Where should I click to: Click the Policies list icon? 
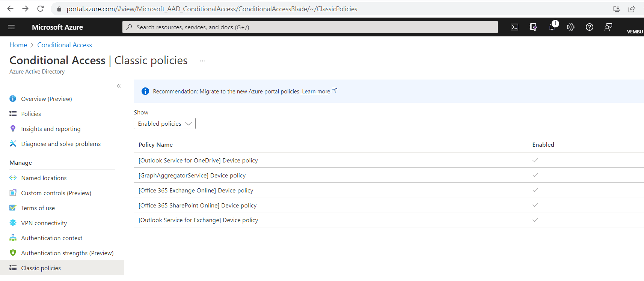pyautogui.click(x=13, y=114)
